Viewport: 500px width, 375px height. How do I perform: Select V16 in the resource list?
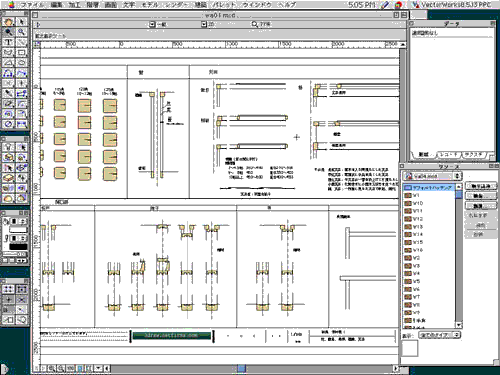[x=429, y=250]
